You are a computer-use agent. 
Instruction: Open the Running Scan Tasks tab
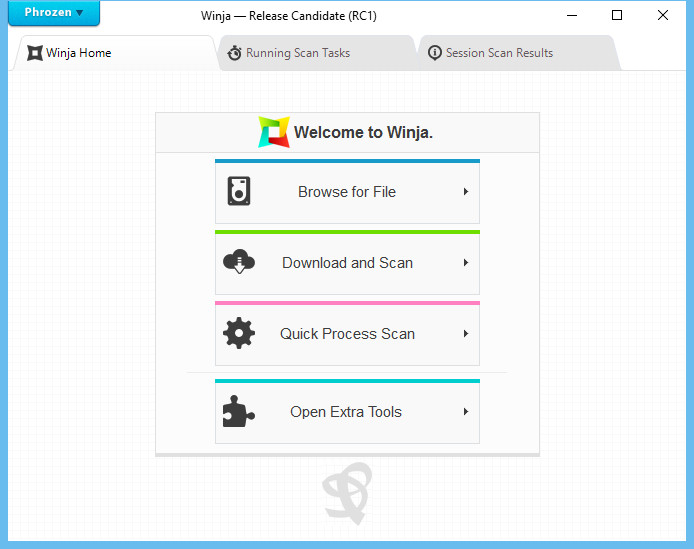coord(317,53)
